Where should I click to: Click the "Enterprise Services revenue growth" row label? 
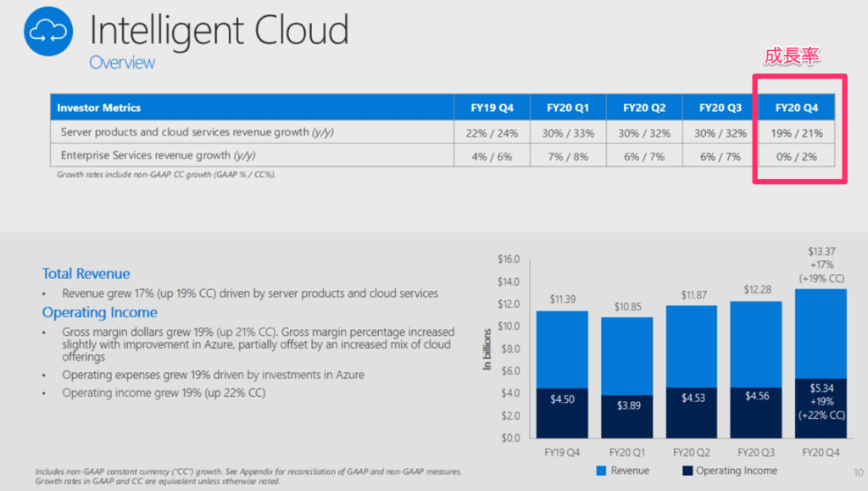pyautogui.click(x=158, y=155)
